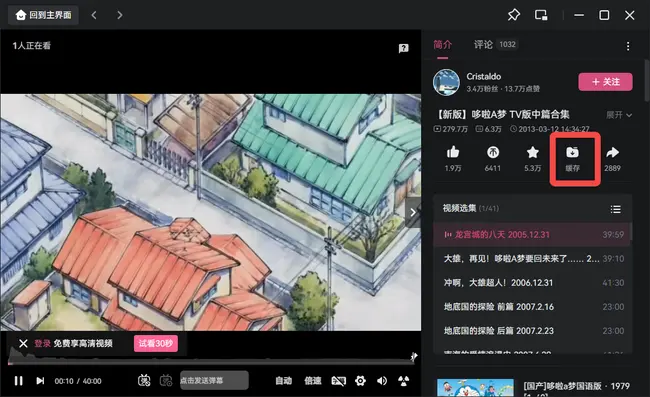The image size is (650, 397).
Task: Click the 1人正在看 viewer count text
Action: 32,46
